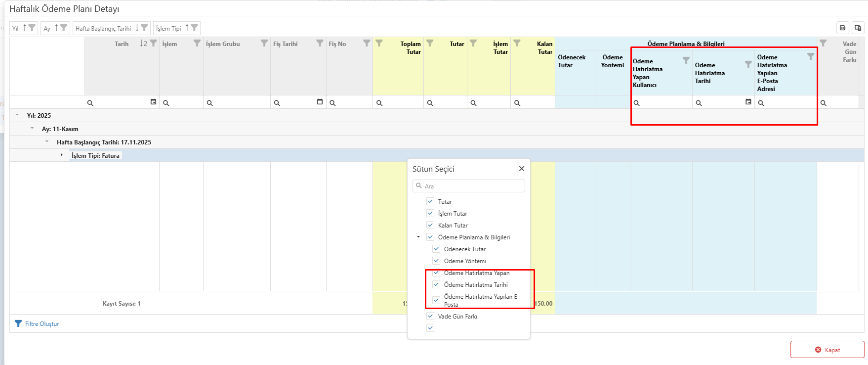Screen dimensions: 868x365
Task: Collapse the Ay: 11-Kasım group row
Action: pos(32,128)
